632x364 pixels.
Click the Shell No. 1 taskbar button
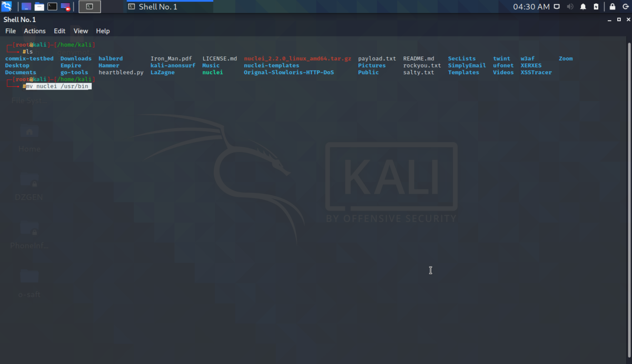coord(170,7)
